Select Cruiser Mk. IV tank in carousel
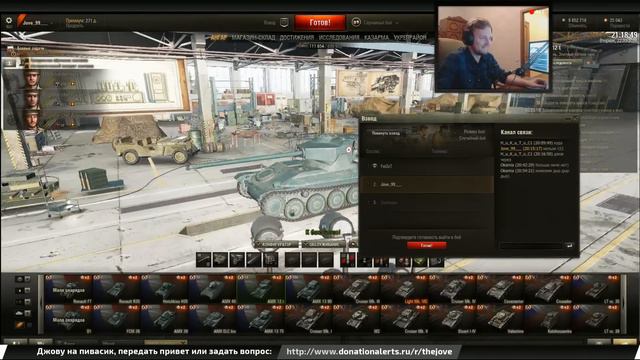Viewport: 640px width, 360px height. coord(452,289)
